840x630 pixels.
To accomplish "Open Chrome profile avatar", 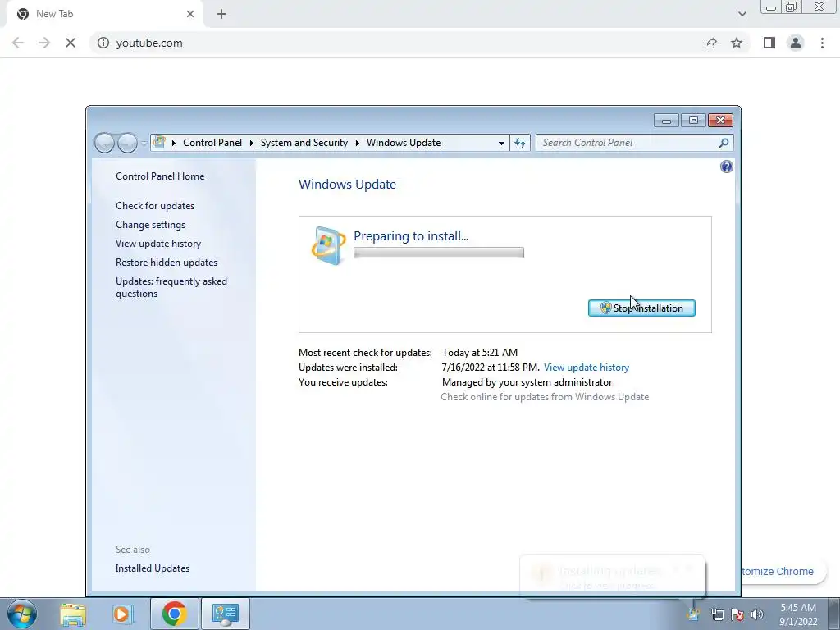I will tap(796, 43).
